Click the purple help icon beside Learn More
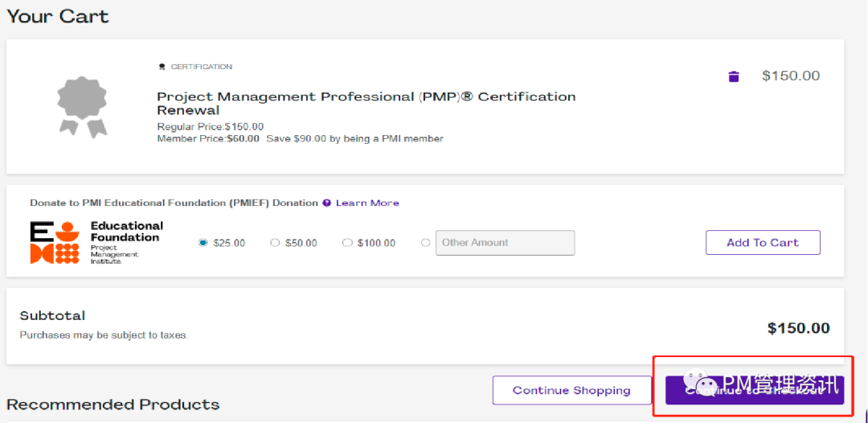868x423 pixels. click(x=326, y=203)
